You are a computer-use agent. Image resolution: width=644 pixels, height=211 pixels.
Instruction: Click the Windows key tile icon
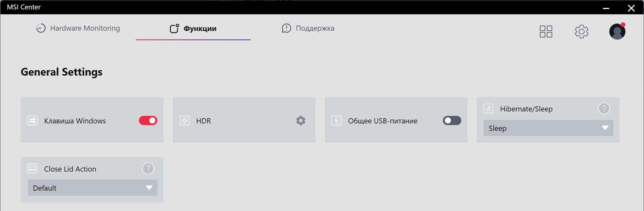coord(33,121)
